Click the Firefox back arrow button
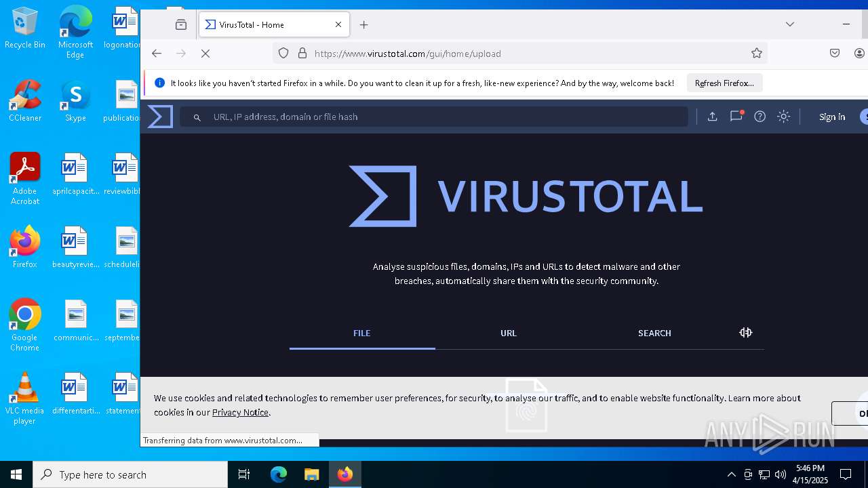The height and width of the screenshot is (488, 868). tap(157, 54)
